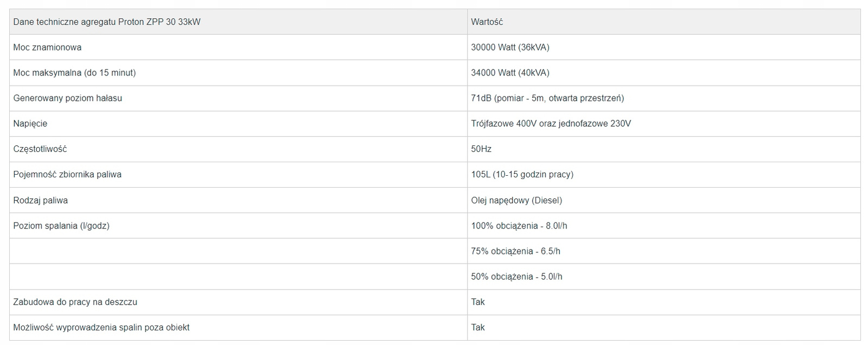The image size is (868, 345).
Task: Select the 'Moc znamionowa' row label
Action: 47,48
